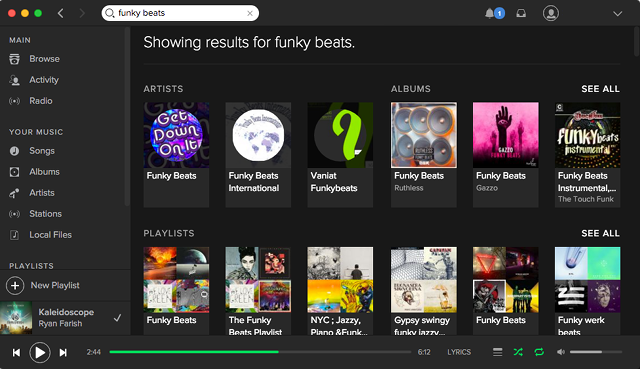Screen dimensions: 640x369
Task: Click the Ryan Farish artist name
Action: pyautogui.click(x=60, y=324)
